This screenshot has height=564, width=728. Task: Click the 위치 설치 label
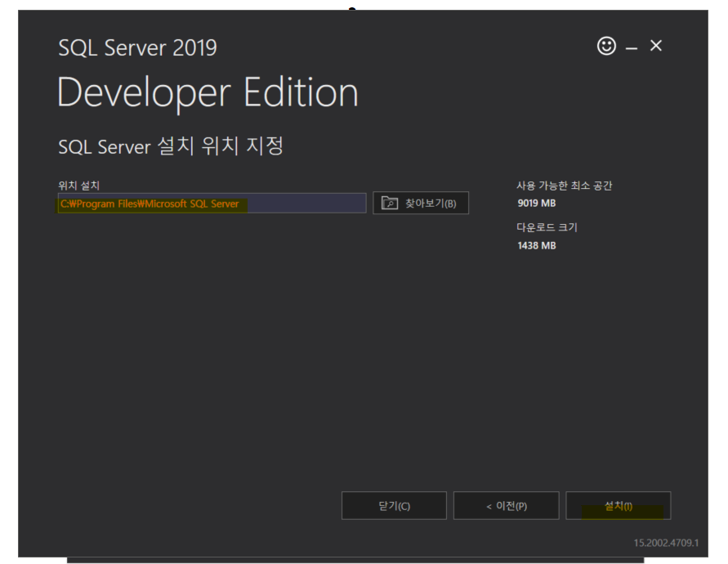click(79, 186)
